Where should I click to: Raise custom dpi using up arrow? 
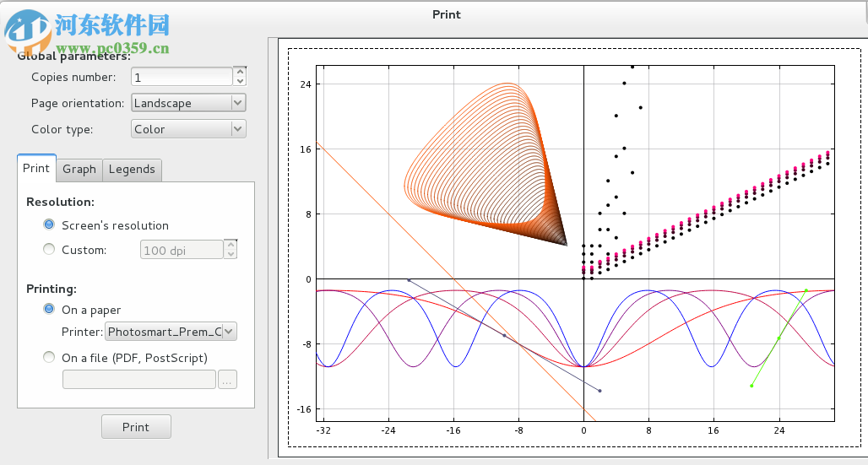point(231,245)
